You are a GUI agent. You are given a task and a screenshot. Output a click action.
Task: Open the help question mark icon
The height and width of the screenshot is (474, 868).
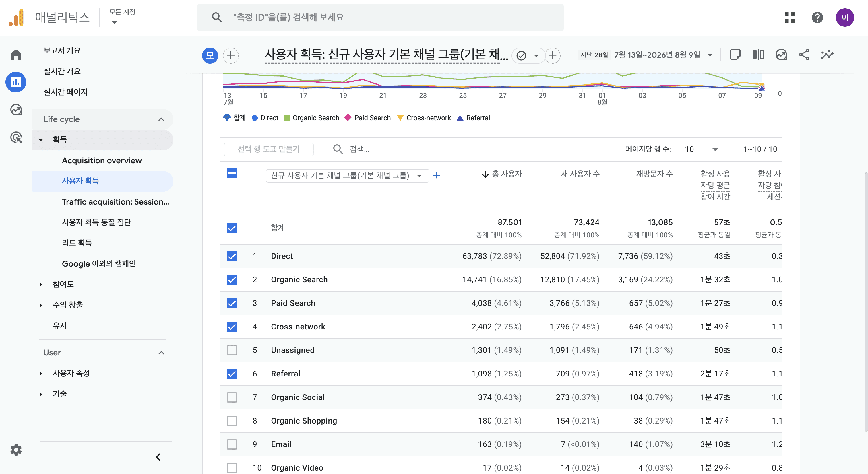[x=817, y=18]
